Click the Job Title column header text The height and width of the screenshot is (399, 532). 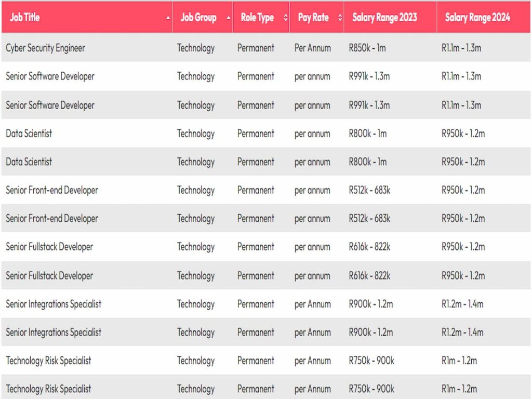(24, 17)
